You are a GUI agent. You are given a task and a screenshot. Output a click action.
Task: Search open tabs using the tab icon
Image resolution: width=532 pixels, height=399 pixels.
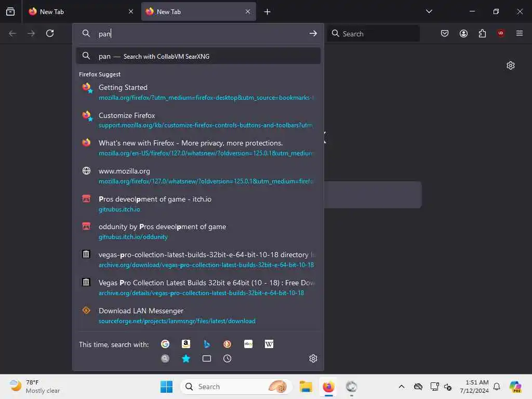206,358
